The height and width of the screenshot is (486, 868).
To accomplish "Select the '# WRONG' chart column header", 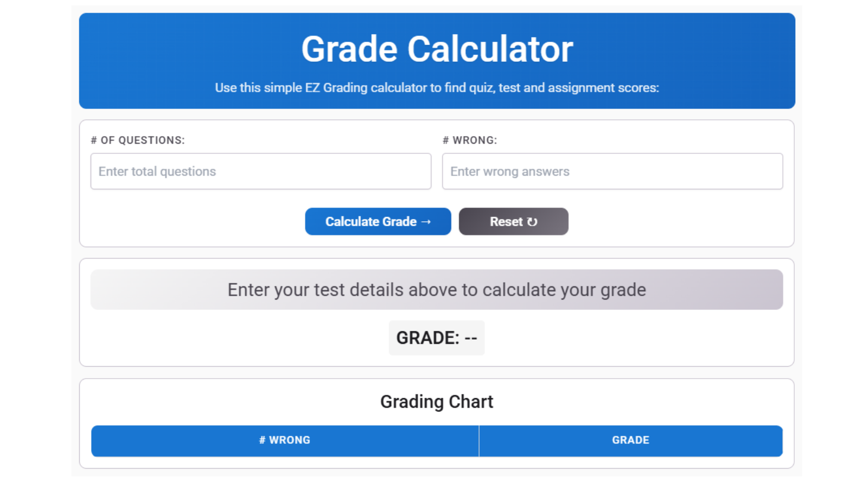I will pyautogui.click(x=285, y=440).
